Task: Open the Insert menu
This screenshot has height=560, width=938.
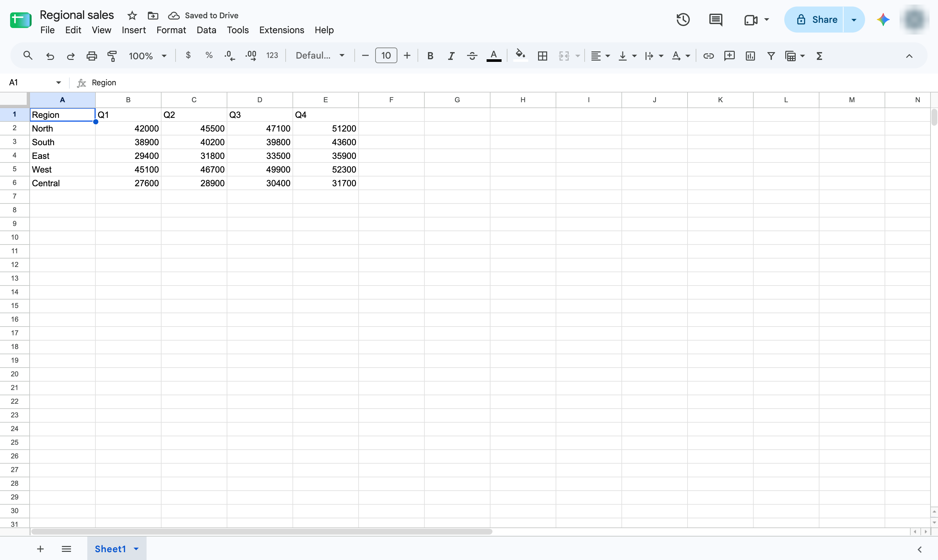Action: click(x=134, y=30)
